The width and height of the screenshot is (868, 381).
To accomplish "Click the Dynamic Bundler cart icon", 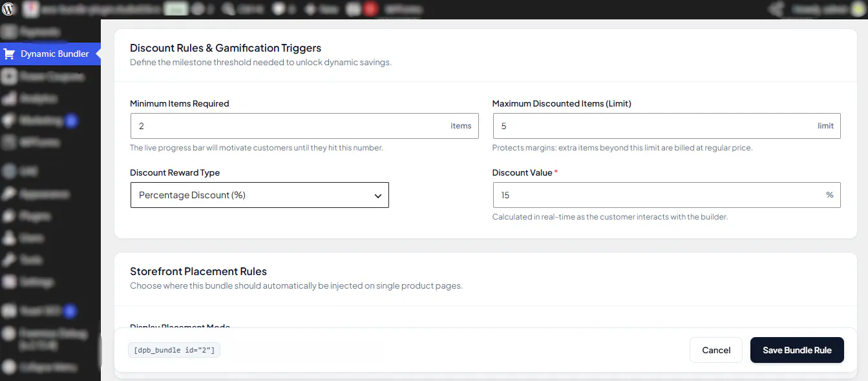I will tap(9, 54).
